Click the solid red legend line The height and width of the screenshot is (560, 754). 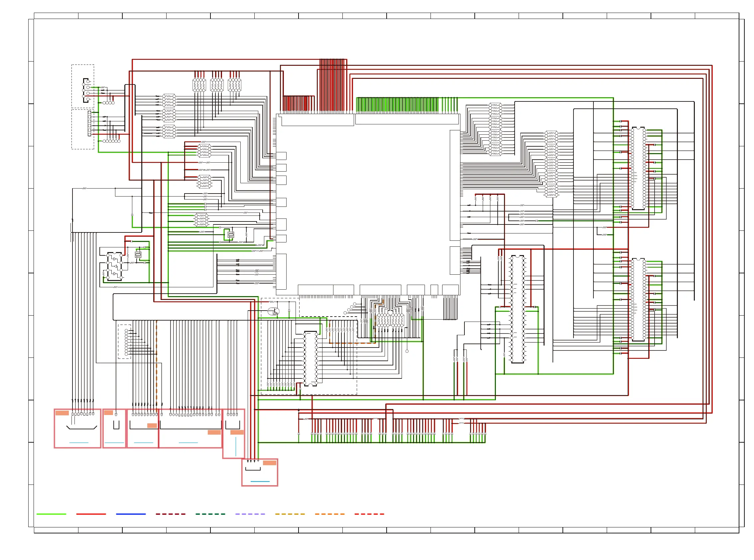(x=91, y=514)
